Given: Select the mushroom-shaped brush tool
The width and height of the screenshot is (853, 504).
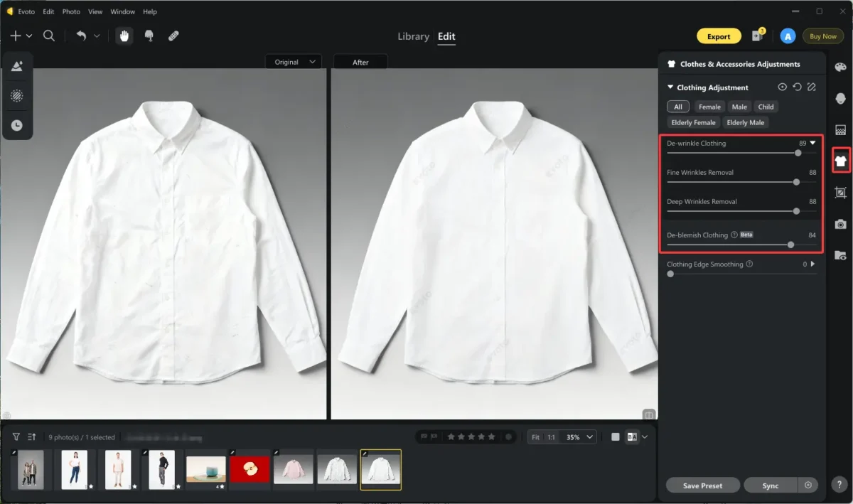Looking at the screenshot, I should pyautogui.click(x=149, y=36).
